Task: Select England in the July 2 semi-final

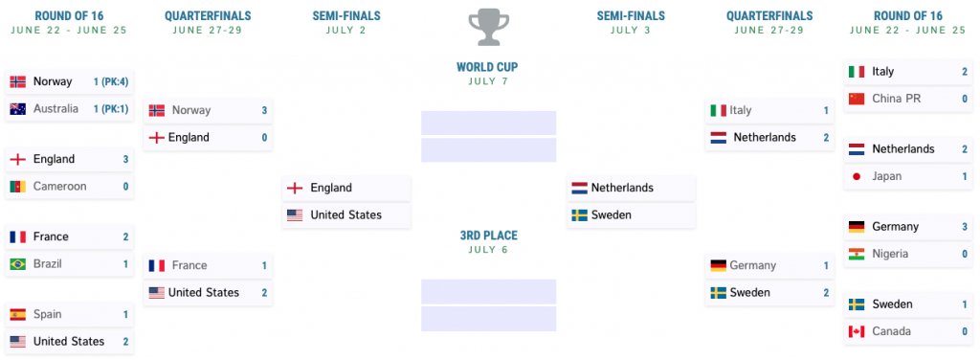Action: 346,188
